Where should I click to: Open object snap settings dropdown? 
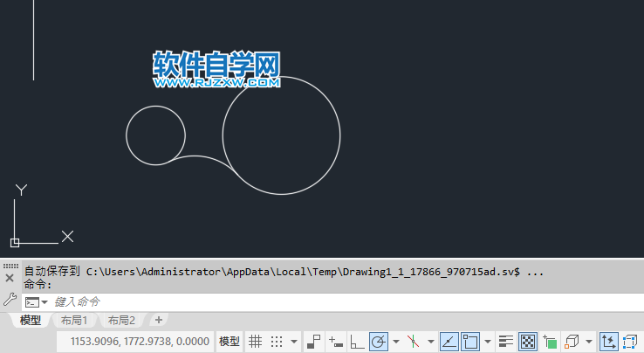488,342
